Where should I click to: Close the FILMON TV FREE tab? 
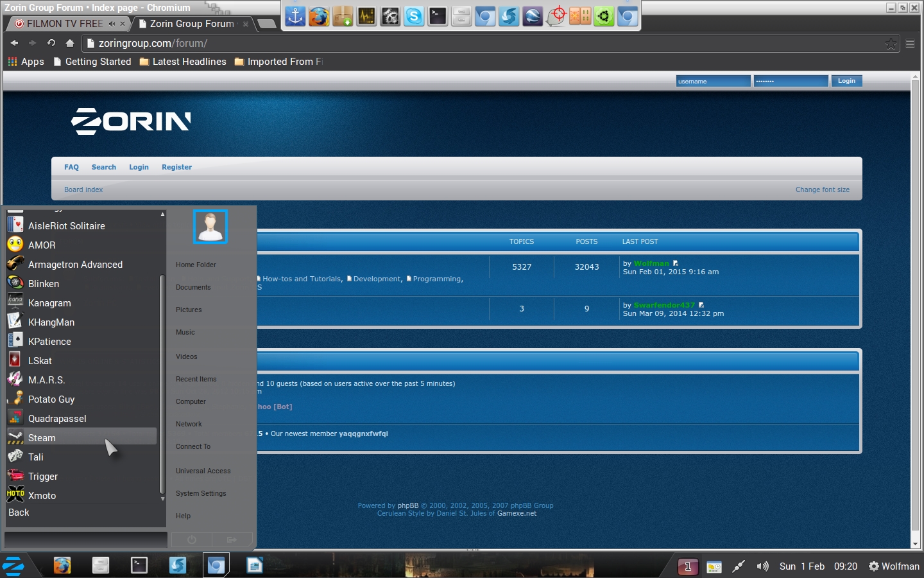click(123, 24)
